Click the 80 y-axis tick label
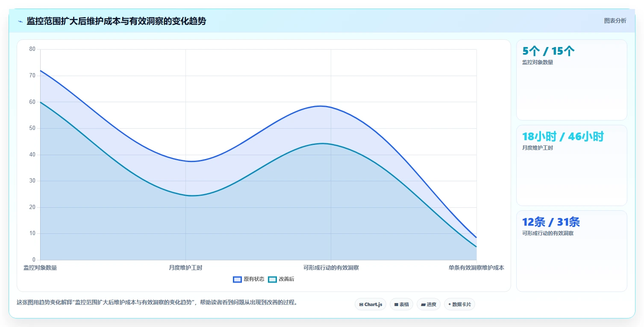 32,49
